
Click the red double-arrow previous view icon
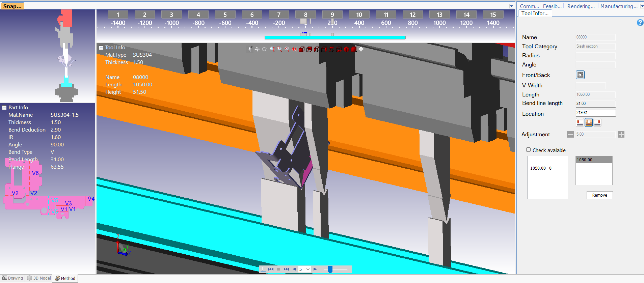(x=294, y=49)
